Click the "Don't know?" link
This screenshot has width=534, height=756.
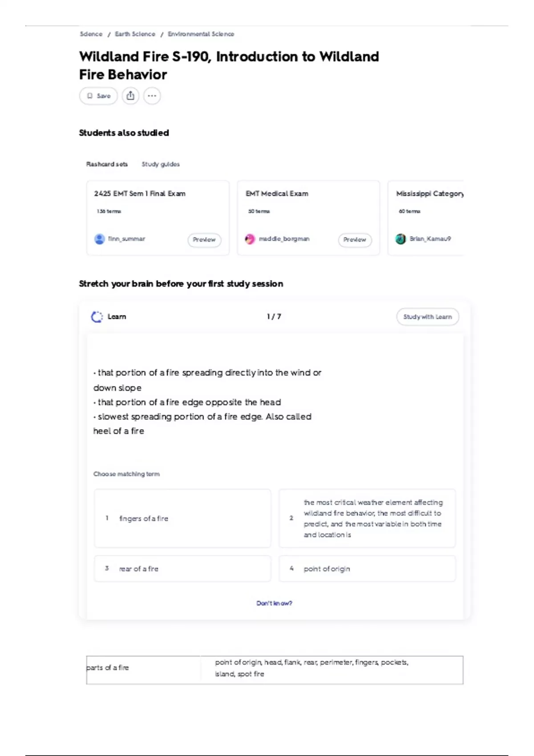click(274, 603)
